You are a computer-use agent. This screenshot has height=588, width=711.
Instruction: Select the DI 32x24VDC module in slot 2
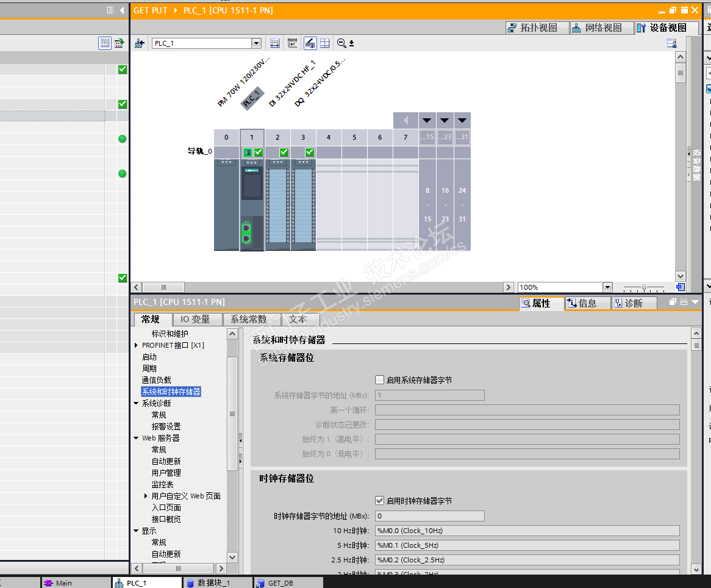click(277, 204)
